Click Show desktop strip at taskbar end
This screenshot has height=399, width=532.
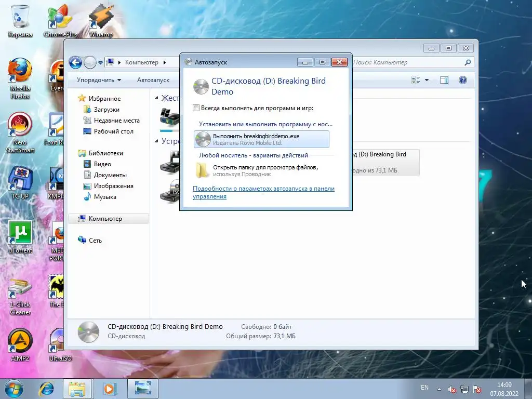click(528, 389)
